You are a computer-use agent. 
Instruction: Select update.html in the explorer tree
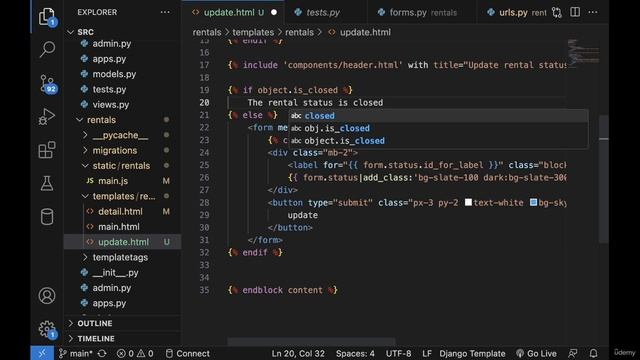click(x=122, y=242)
